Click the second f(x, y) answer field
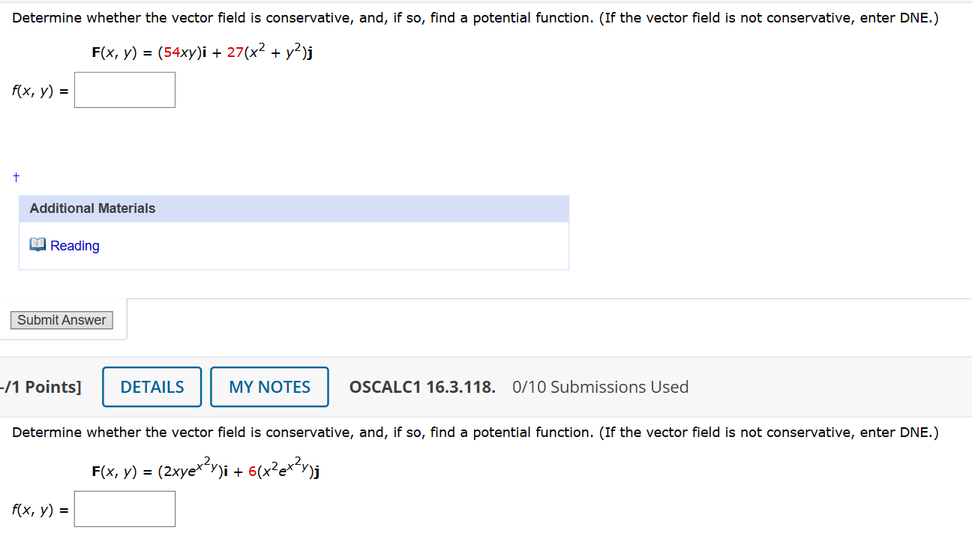The height and width of the screenshot is (560, 972). (124, 508)
